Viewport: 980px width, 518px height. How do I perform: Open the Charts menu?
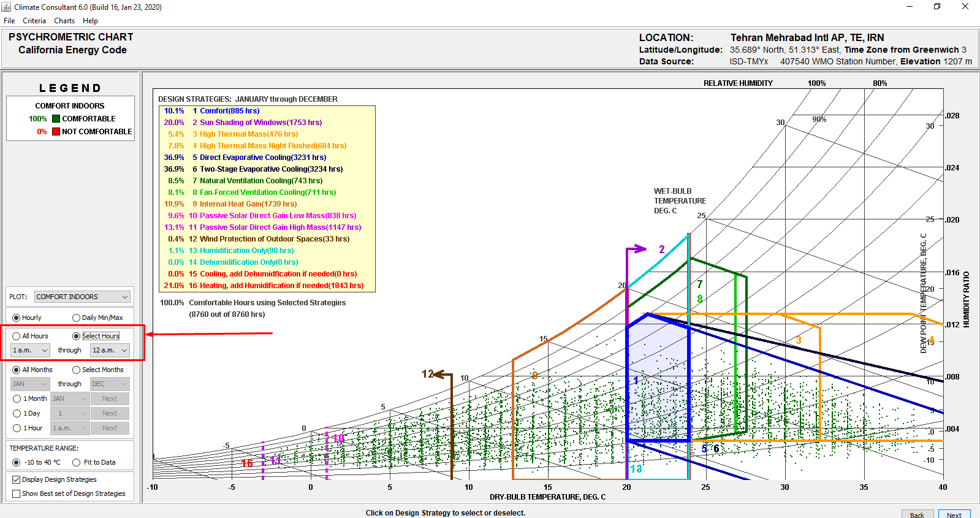[64, 20]
